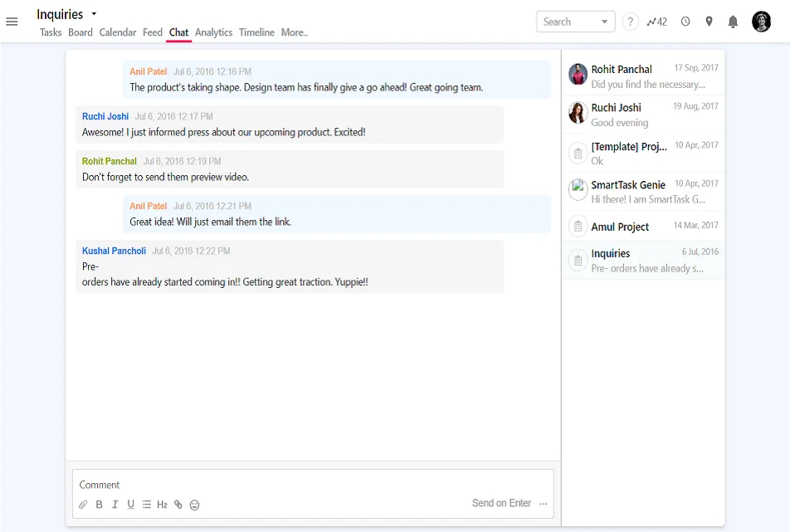Click the location pin icon
The image size is (790, 532).
pos(709,22)
